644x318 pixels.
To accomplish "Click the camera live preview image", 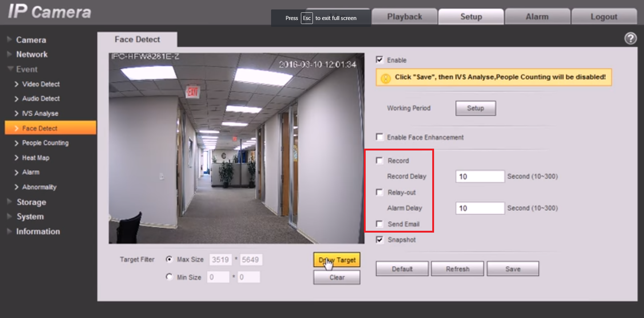I will click(236, 148).
